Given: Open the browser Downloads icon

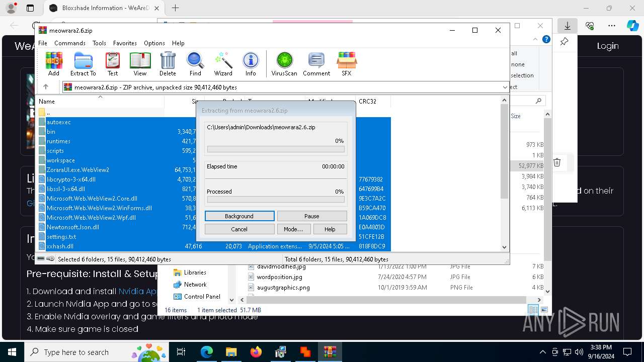Looking at the screenshot, I should click(568, 26).
